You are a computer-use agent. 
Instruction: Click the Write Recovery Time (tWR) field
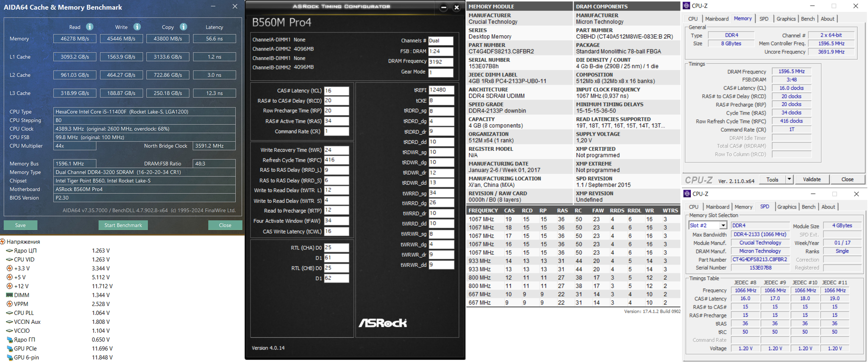click(337, 150)
